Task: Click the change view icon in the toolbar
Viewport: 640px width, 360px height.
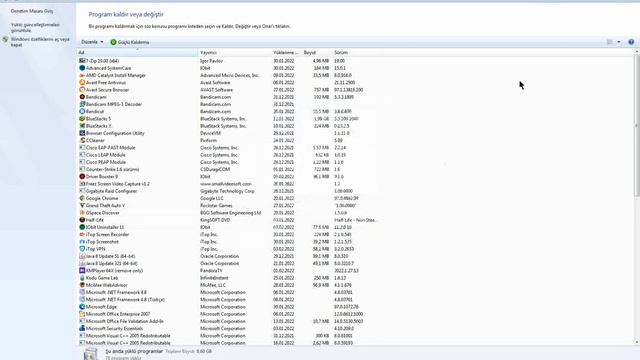Action: [x=610, y=42]
